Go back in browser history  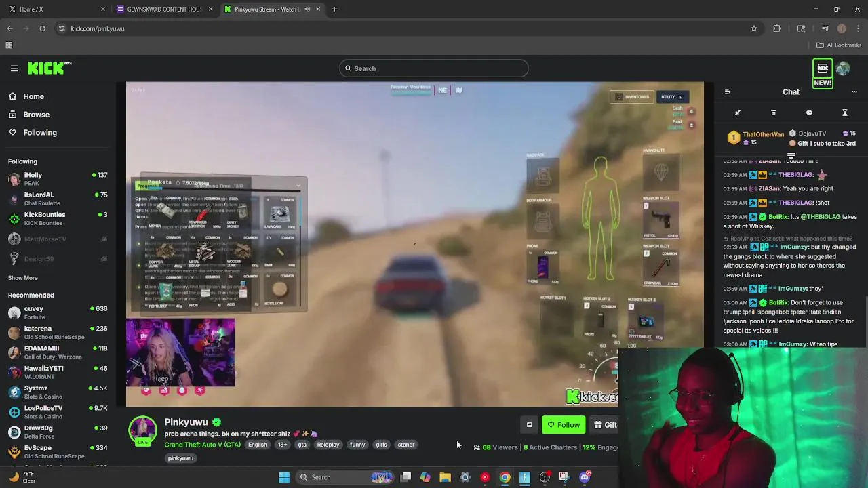pos(9,28)
